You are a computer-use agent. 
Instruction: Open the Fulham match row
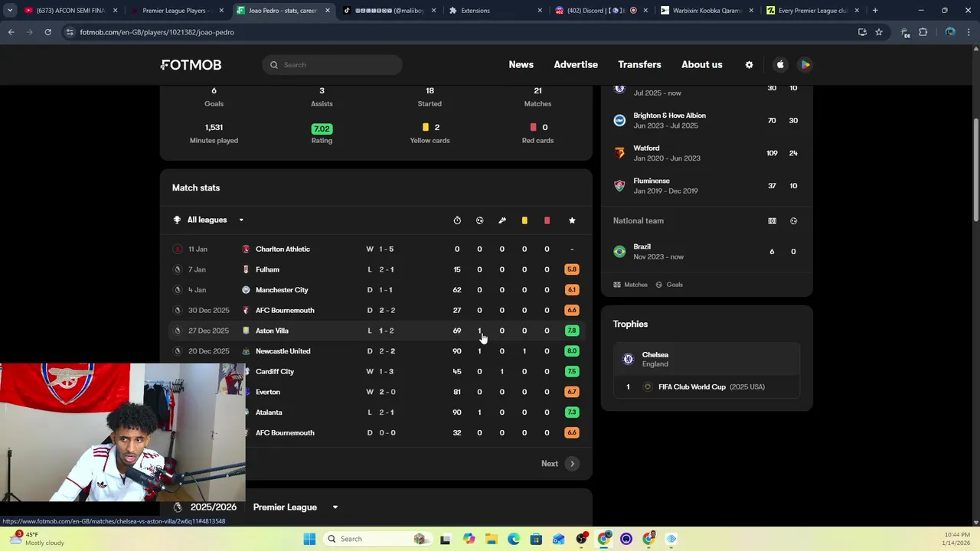(376, 269)
